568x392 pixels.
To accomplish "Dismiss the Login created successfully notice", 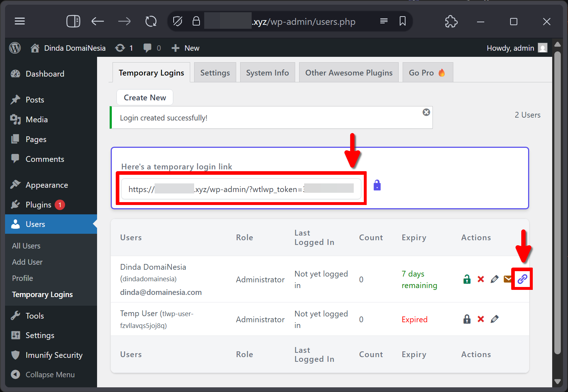I will pos(426,112).
